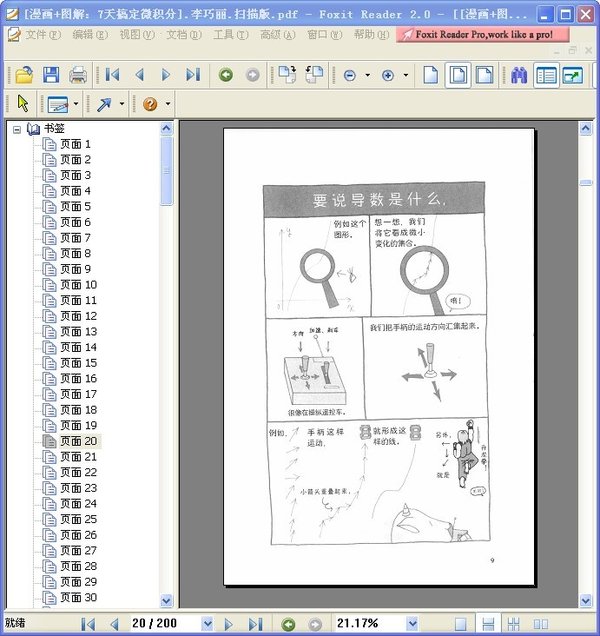Screen dimensions: 600x636
Task: Open search with binoculars icon
Action: point(519,75)
